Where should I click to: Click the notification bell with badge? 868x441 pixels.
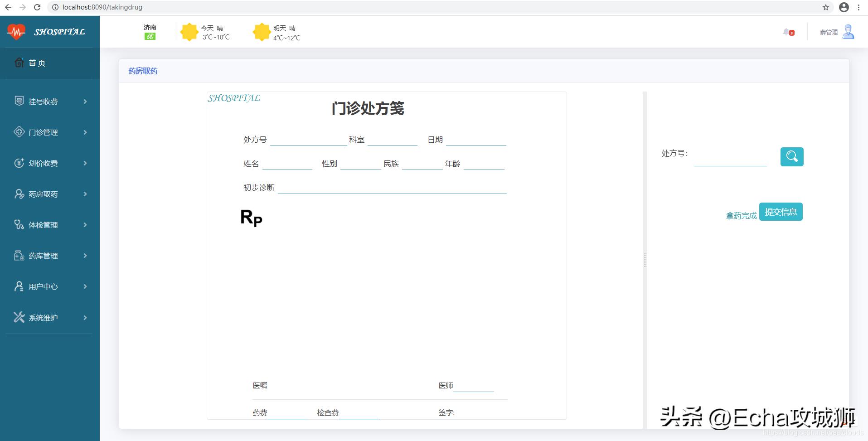tap(788, 32)
